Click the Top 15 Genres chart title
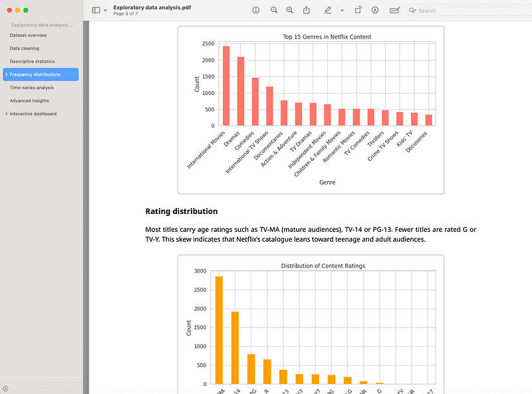532x394 pixels. pyautogui.click(x=327, y=37)
